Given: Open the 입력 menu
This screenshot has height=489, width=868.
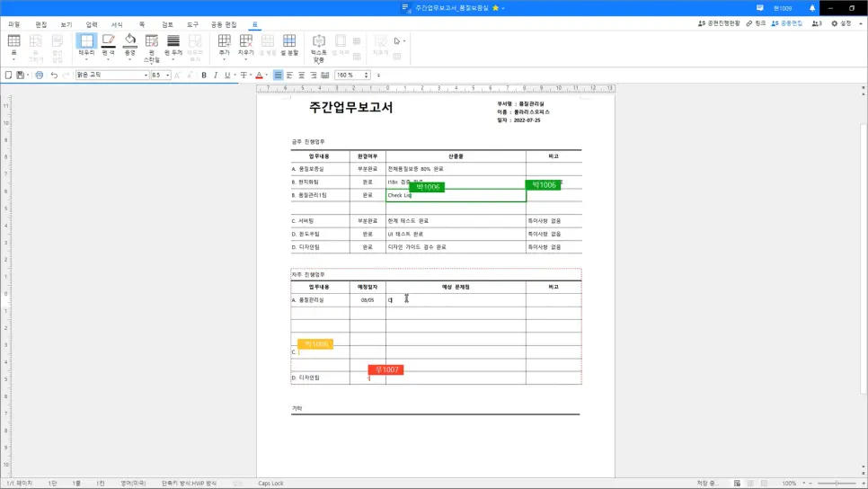Looking at the screenshot, I should pyautogui.click(x=92, y=24).
